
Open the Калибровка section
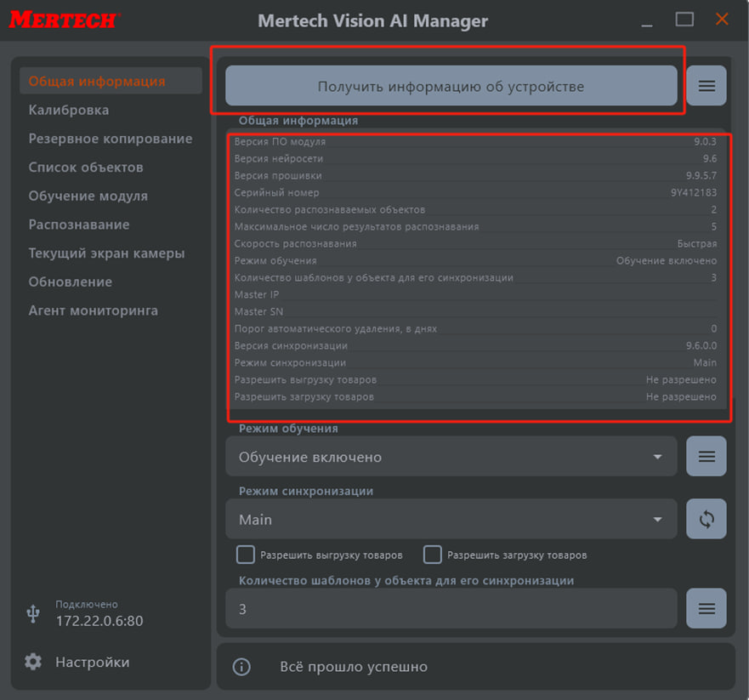[x=69, y=110]
